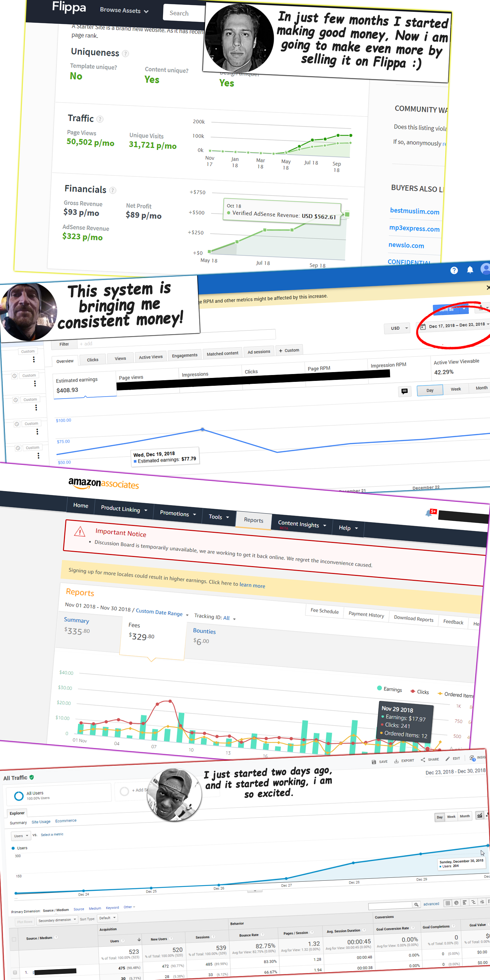
Task: Open the Tracking ID: All dropdown
Action: (215, 617)
